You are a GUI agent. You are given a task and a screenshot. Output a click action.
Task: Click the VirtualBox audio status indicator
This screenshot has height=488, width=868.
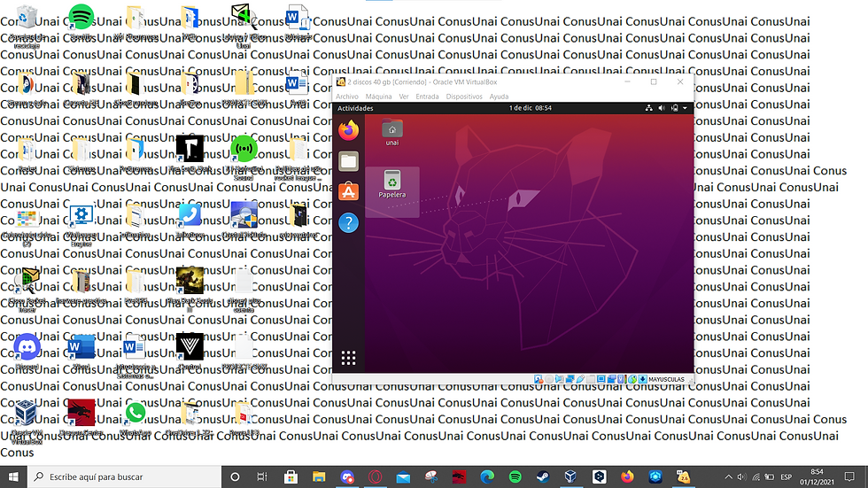tap(559, 379)
